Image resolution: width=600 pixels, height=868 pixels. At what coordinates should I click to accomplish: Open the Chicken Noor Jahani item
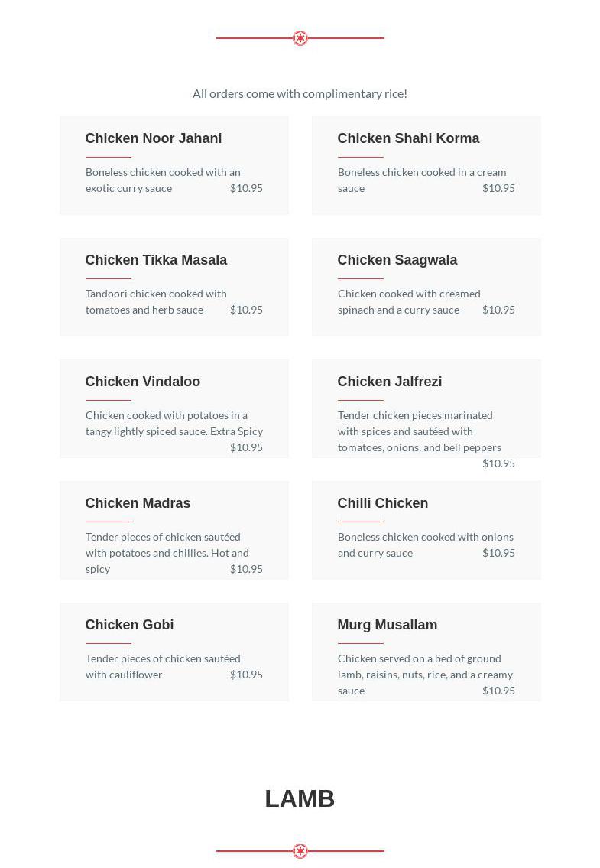154,138
